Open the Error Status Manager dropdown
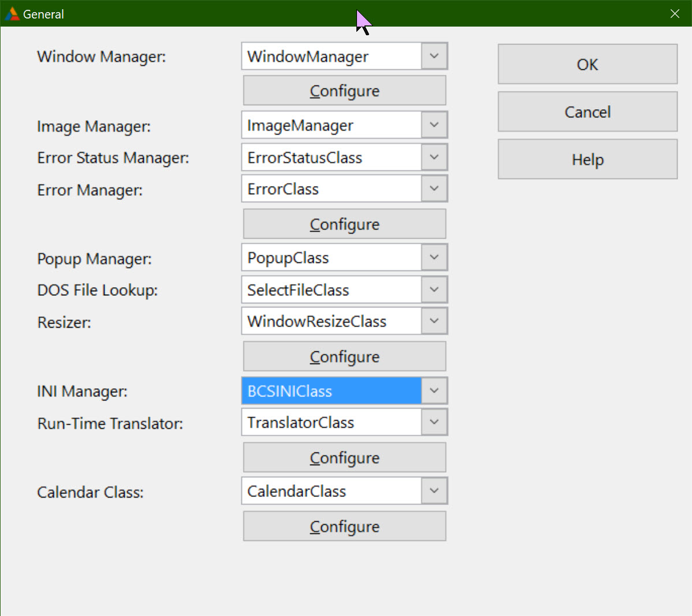Viewport: 692px width, 616px height. (434, 157)
